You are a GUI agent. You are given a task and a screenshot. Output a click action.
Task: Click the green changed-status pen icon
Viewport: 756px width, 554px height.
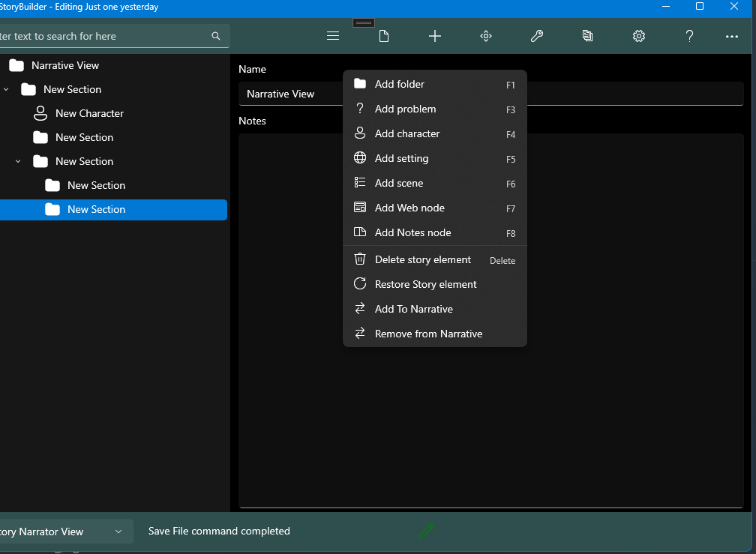click(x=426, y=531)
